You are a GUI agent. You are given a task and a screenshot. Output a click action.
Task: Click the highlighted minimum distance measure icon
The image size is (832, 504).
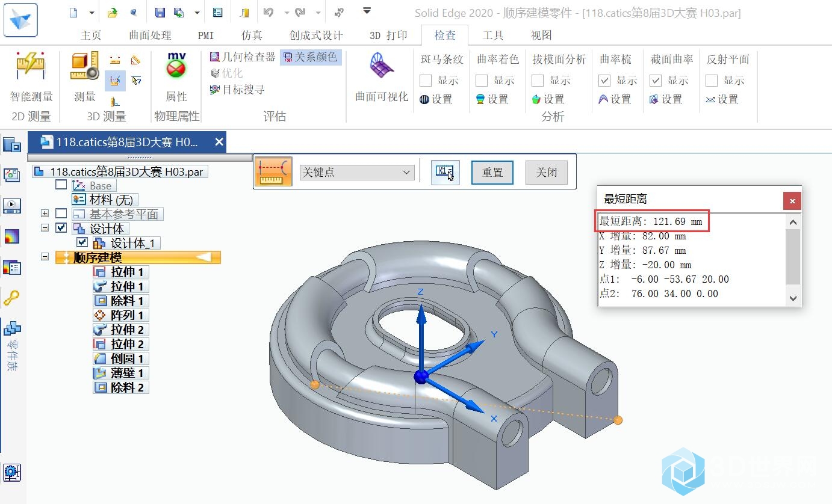(115, 80)
